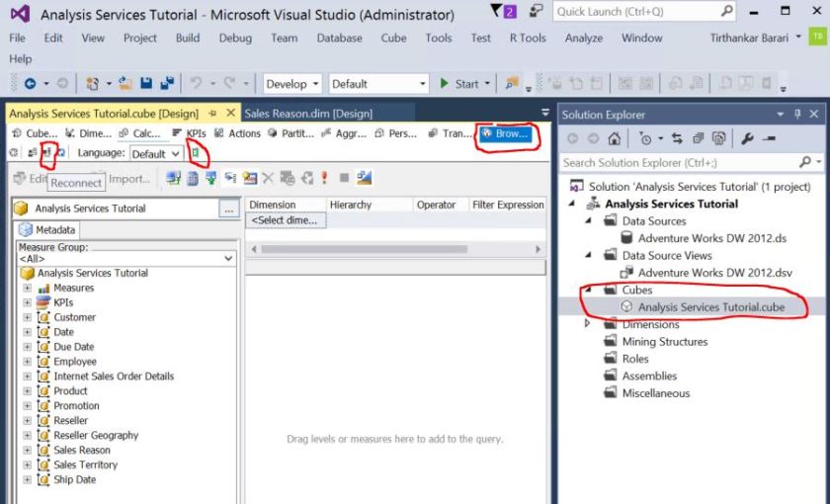Viewport: 830px width, 504px height.
Task: Click Collapse All icon in Solution Explorer
Action: (x=699, y=138)
